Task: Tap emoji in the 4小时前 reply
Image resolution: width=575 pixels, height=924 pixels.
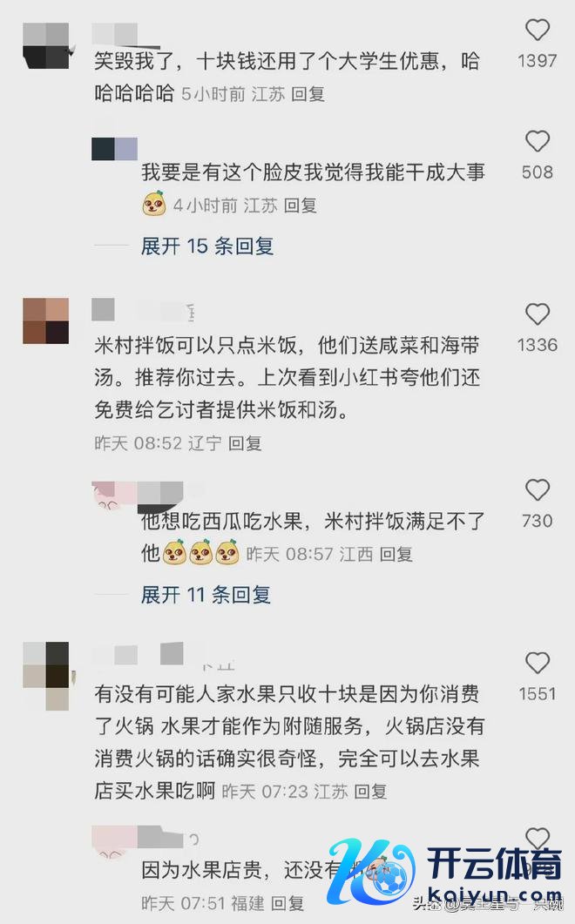Action: coord(154,204)
